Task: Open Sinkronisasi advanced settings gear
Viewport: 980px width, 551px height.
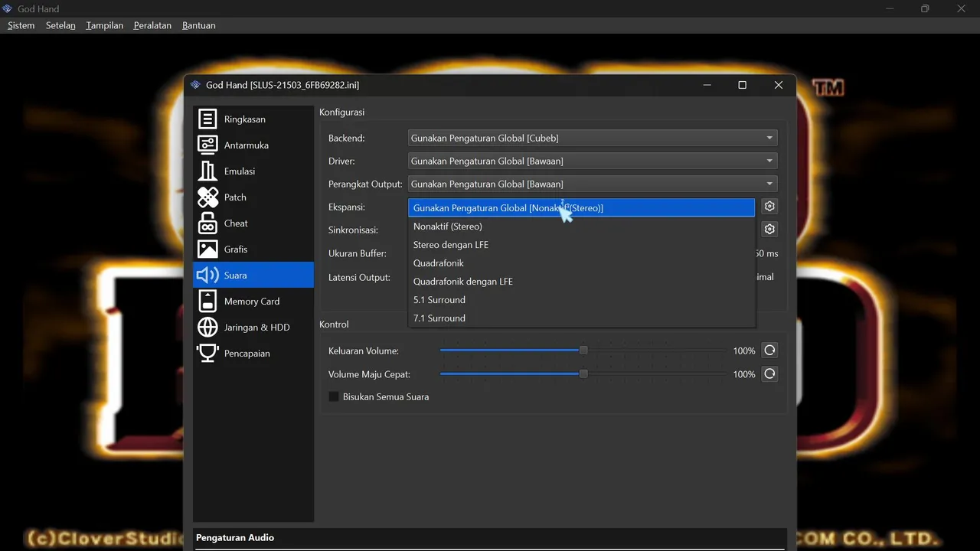Action: point(769,229)
